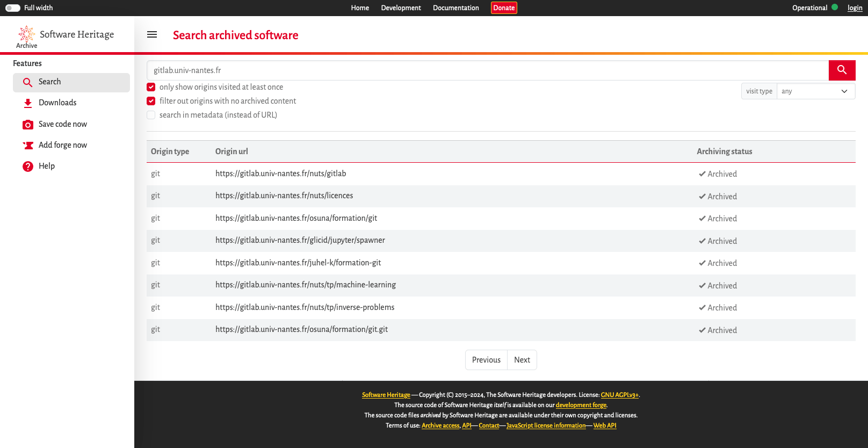Open the juhel-k/formation-git origin link

coord(298,263)
